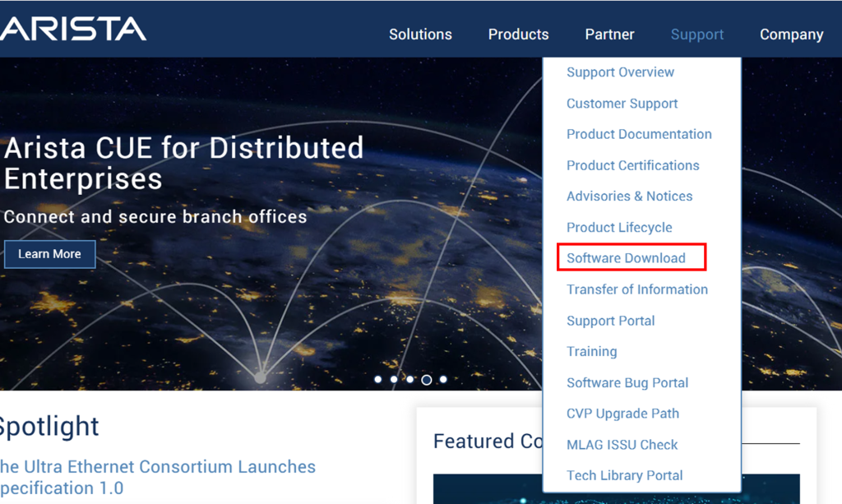Open Transfer of Information
Viewport: 842px width, 504px height.
pyautogui.click(x=637, y=289)
